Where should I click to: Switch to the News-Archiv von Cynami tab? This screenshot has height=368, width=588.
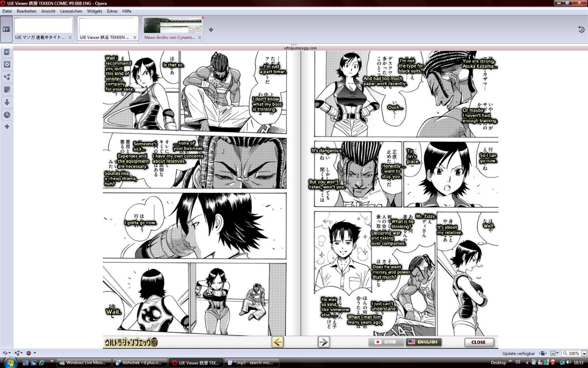[172, 28]
